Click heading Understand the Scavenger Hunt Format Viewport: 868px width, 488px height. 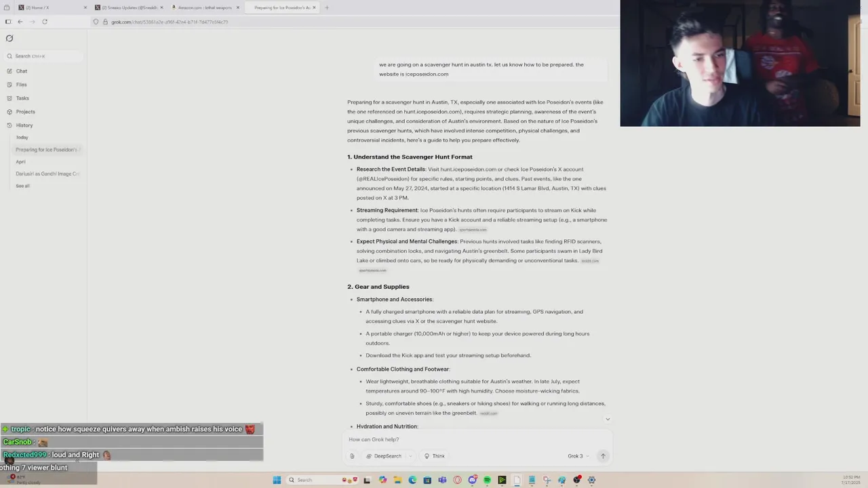coord(410,157)
